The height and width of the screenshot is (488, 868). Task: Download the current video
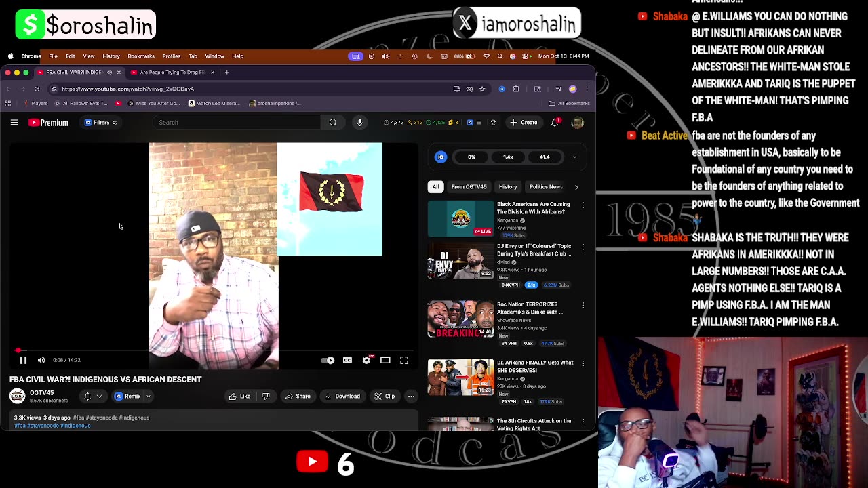point(342,396)
